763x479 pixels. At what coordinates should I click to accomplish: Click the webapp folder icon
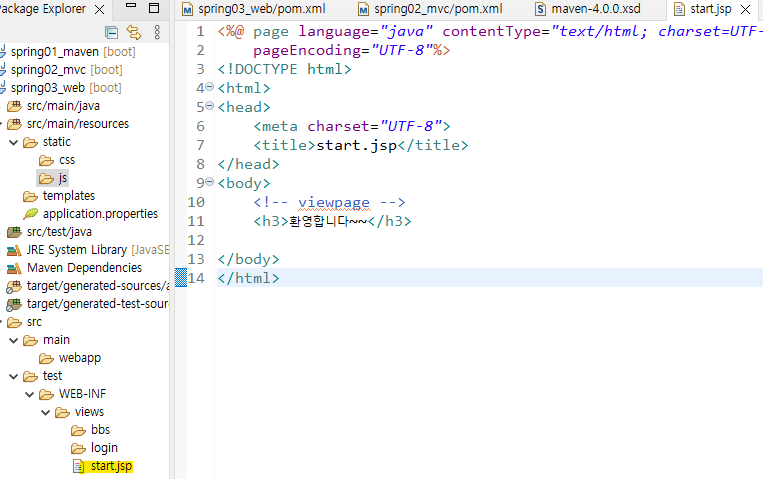coord(46,359)
